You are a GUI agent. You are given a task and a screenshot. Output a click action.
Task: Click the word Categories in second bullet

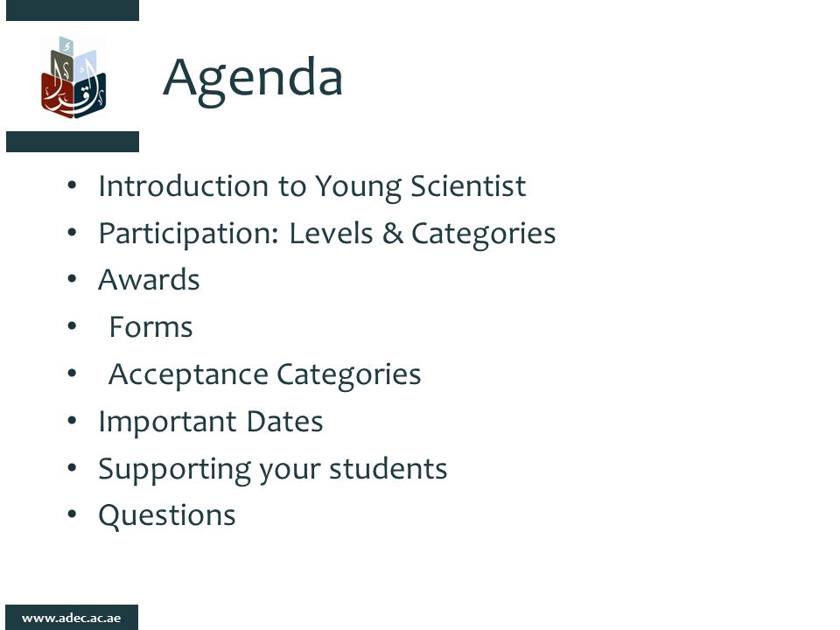pos(483,234)
